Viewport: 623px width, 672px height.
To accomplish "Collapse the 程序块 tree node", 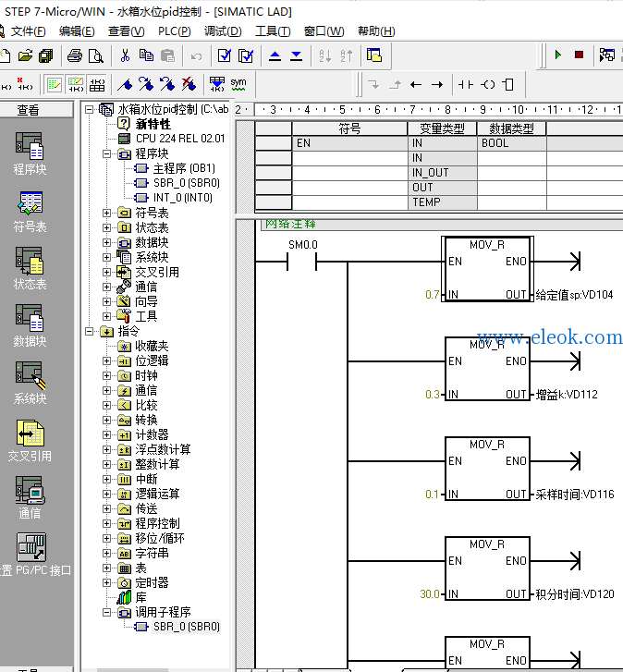I will 106,153.
